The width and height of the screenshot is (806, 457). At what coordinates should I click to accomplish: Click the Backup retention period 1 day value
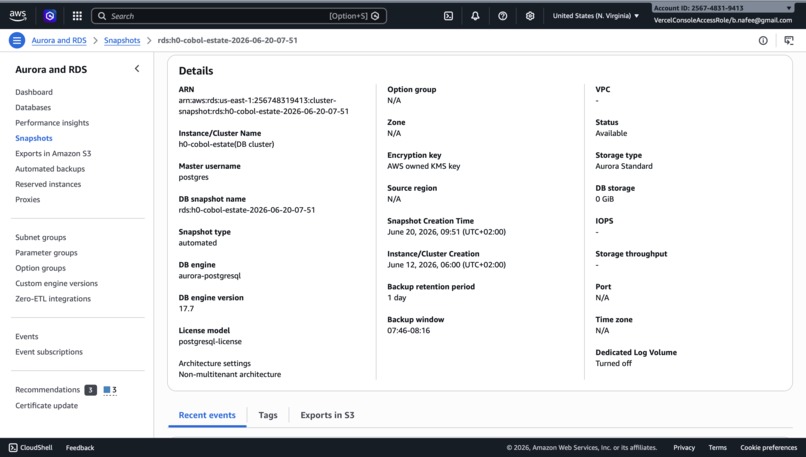click(x=397, y=298)
